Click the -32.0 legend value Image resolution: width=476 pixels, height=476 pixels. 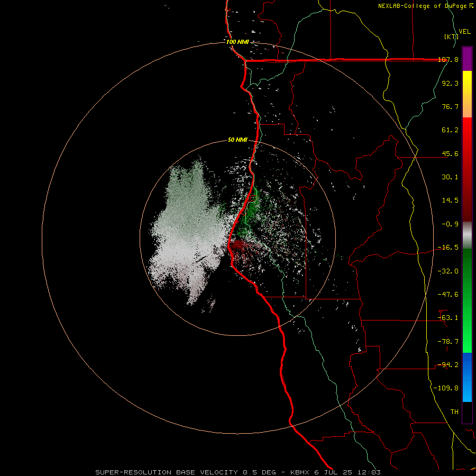pos(448,271)
